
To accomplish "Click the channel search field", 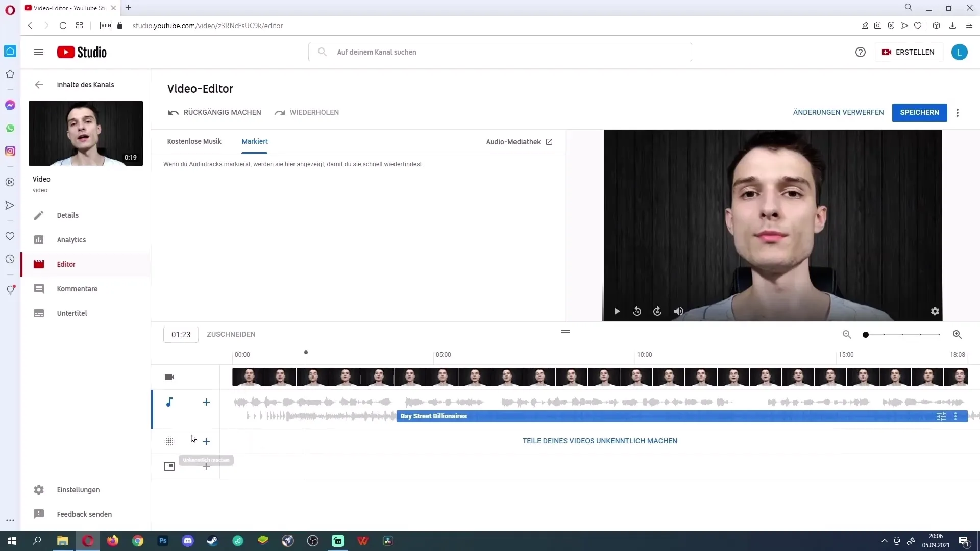I will 500,52.
